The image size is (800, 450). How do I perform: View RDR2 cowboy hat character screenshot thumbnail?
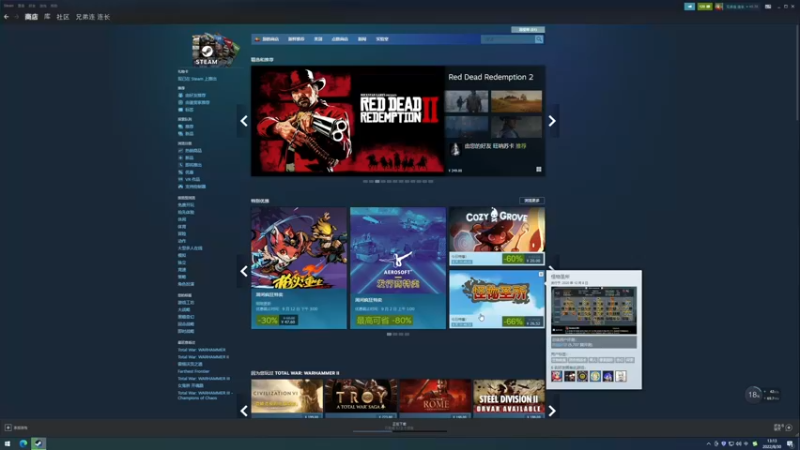point(516,127)
